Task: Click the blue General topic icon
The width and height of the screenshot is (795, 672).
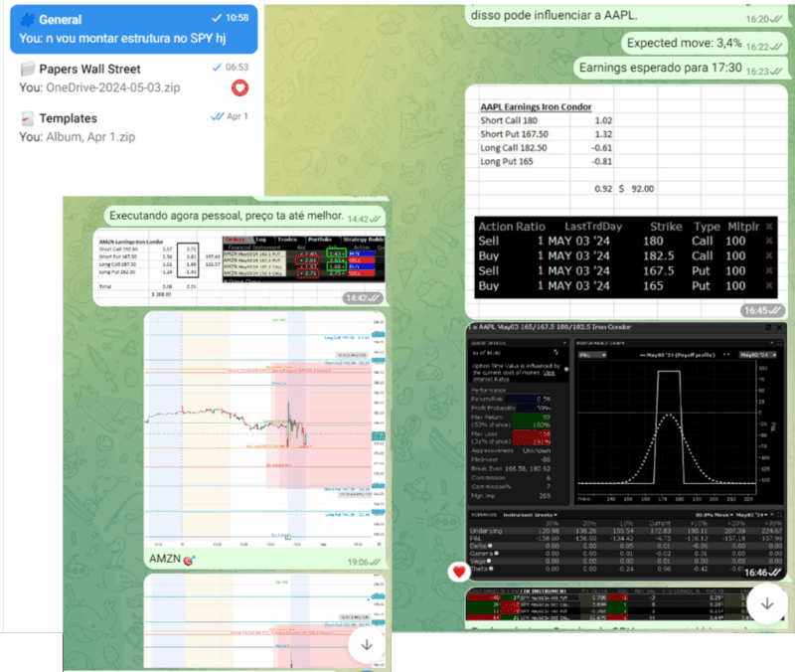Action: (x=28, y=20)
